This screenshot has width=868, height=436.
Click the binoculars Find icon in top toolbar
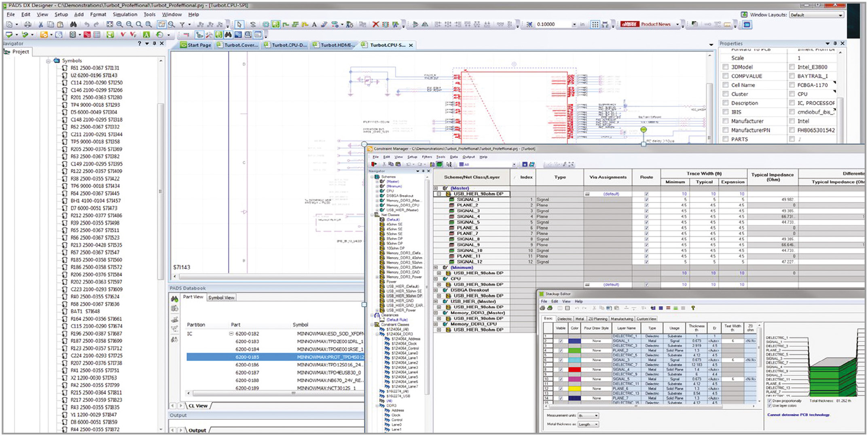(x=73, y=25)
